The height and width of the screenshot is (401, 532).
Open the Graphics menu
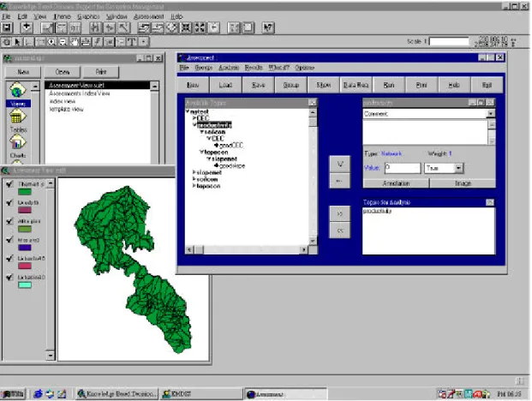(x=88, y=16)
